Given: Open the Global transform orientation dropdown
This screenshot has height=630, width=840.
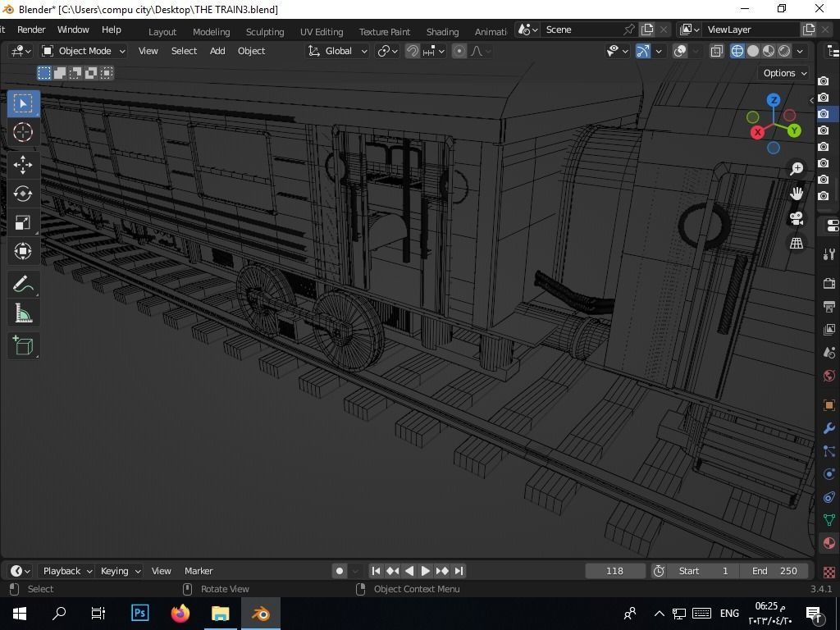Looking at the screenshot, I should point(337,51).
